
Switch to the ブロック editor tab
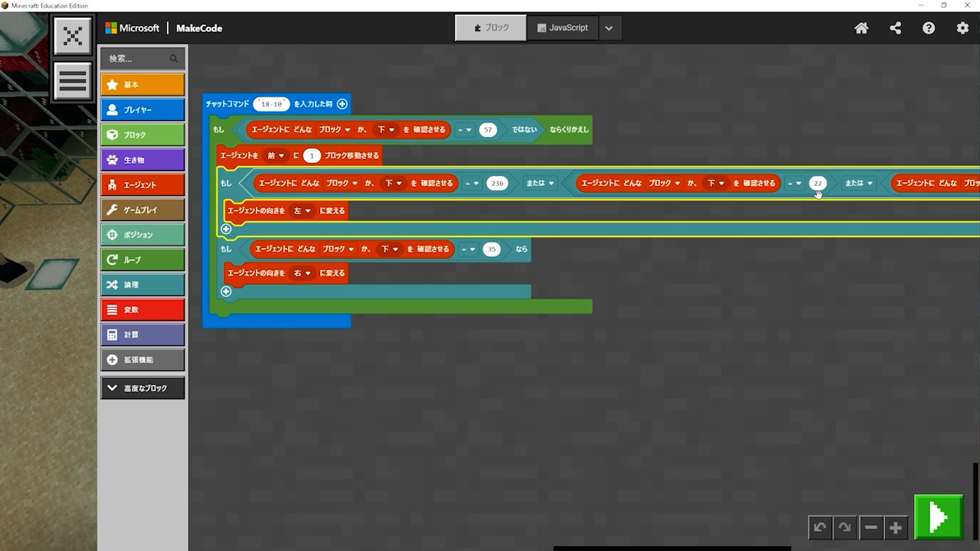click(491, 28)
